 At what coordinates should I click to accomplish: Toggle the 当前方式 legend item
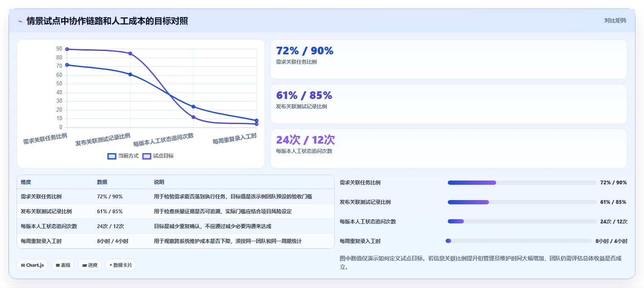click(123, 156)
